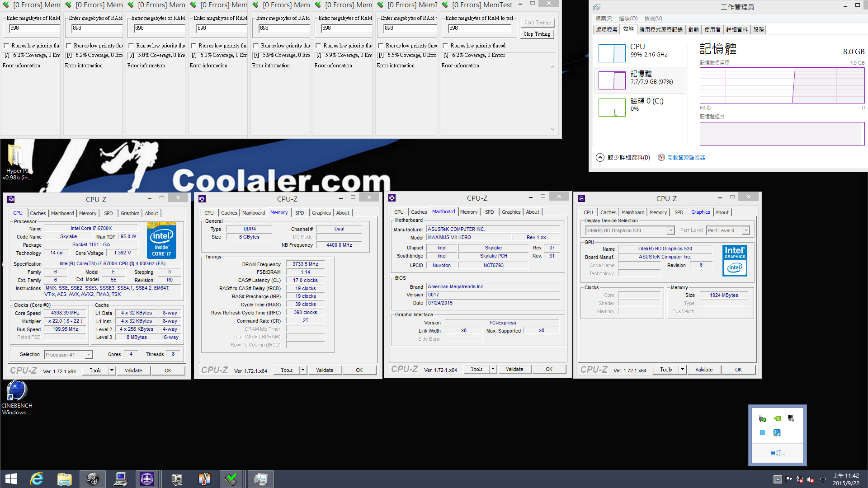Click the Safely Remove Hardware tray icon
The image size is (868, 488).
tap(763, 418)
